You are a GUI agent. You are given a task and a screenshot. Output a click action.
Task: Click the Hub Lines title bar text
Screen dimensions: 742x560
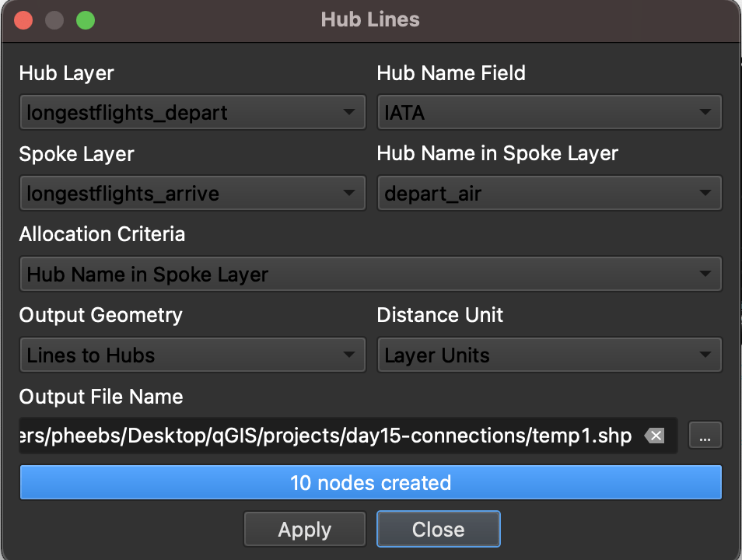pyautogui.click(x=370, y=20)
